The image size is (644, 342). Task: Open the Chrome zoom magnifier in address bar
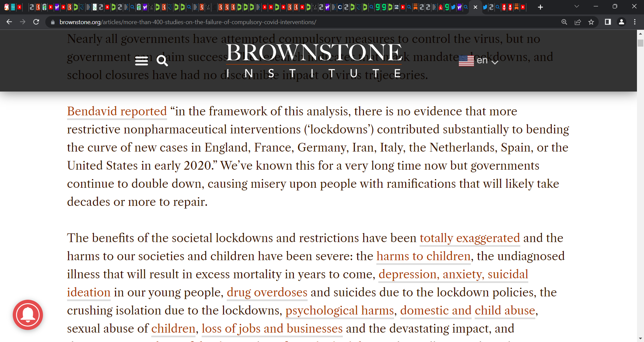[x=564, y=22]
